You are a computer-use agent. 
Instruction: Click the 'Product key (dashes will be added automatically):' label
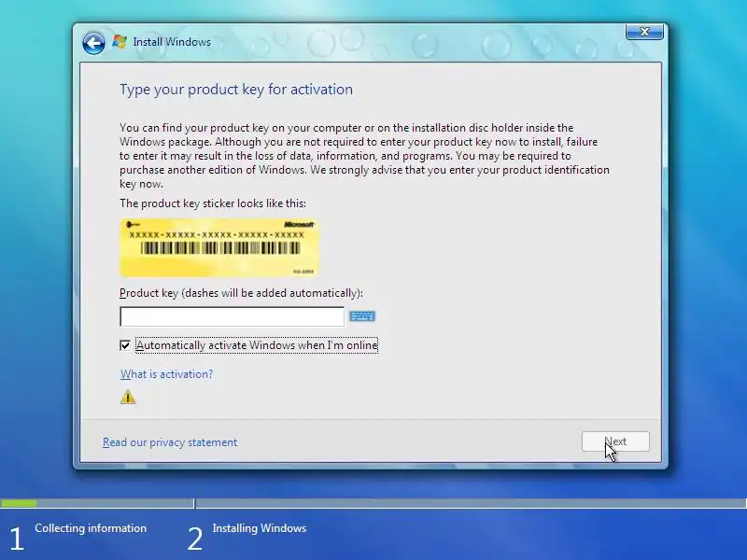click(241, 293)
